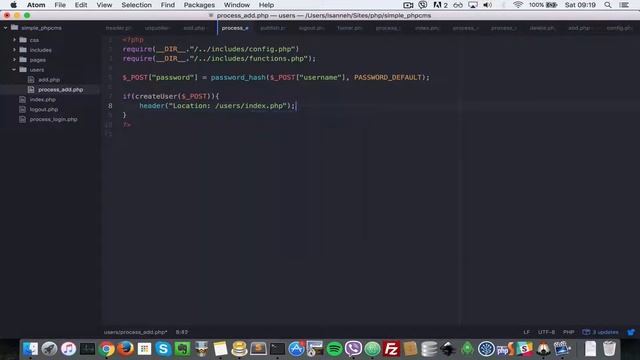
Task: Expand the pages folder
Action: 14,60
